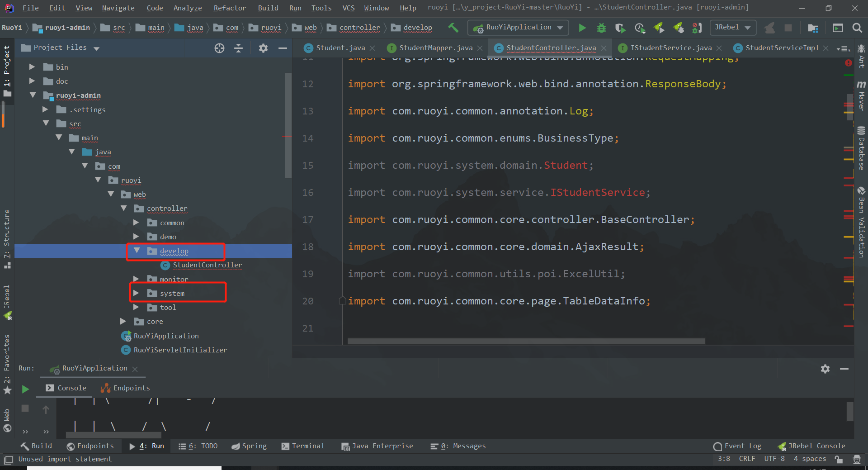Click the project tree vertical scrollbar

[288, 125]
